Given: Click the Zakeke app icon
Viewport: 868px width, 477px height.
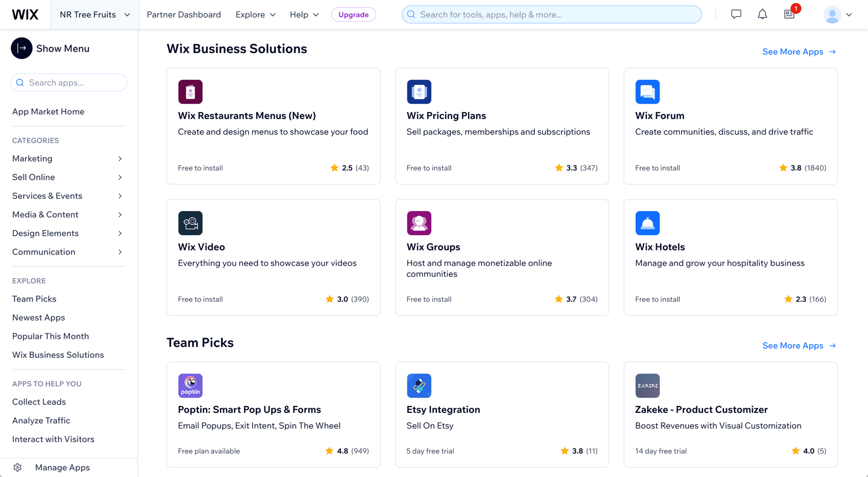Looking at the screenshot, I should pyautogui.click(x=648, y=386).
